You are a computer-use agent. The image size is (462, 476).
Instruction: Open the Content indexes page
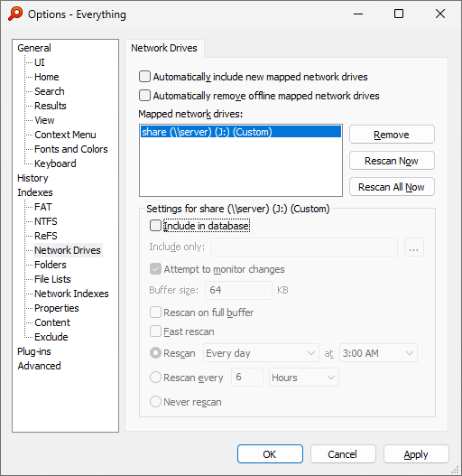(51, 322)
